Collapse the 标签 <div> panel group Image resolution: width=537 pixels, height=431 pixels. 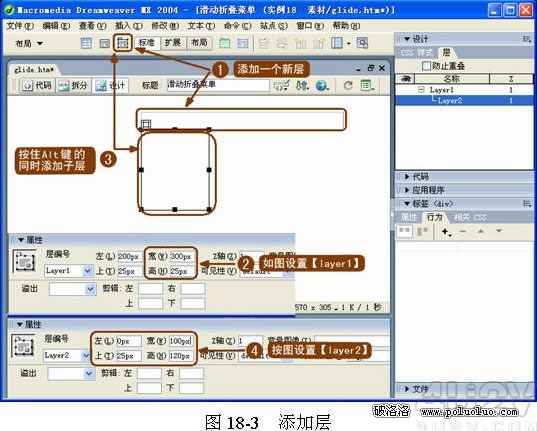407,204
